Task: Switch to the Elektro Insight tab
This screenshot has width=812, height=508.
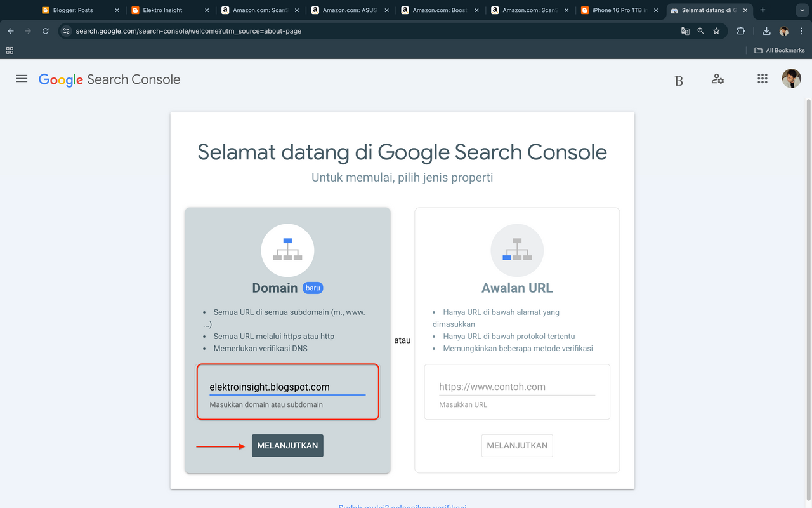Action: [169, 10]
